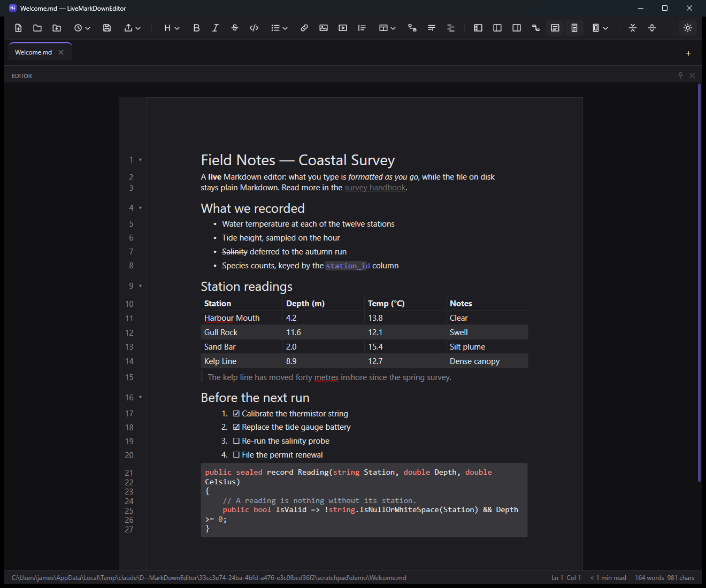Apply bold formatting
Viewport: 706px width, 588px height.
point(196,28)
